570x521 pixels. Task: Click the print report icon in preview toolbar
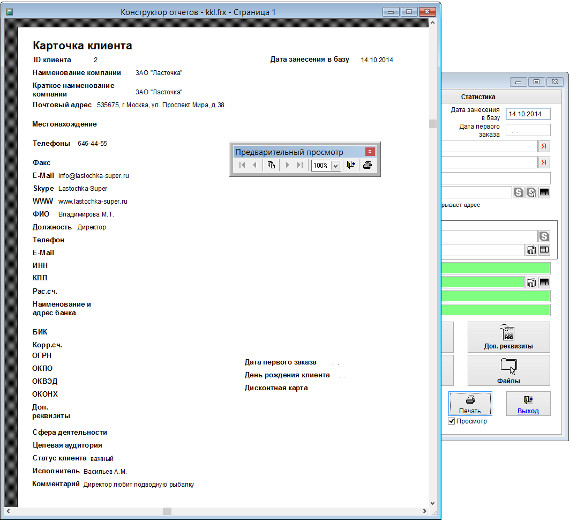point(368,165)
